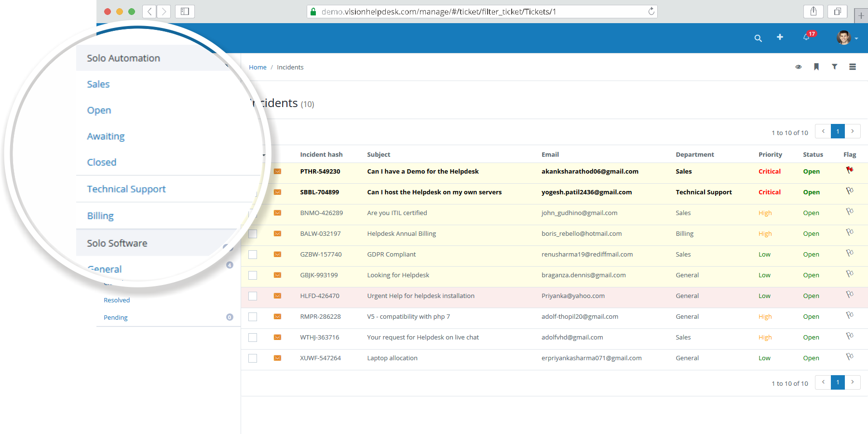The height and width of the screenshot is (434, 868).
Task: Select checkbox for RMPR-286228 ticket
Action: 253,317
